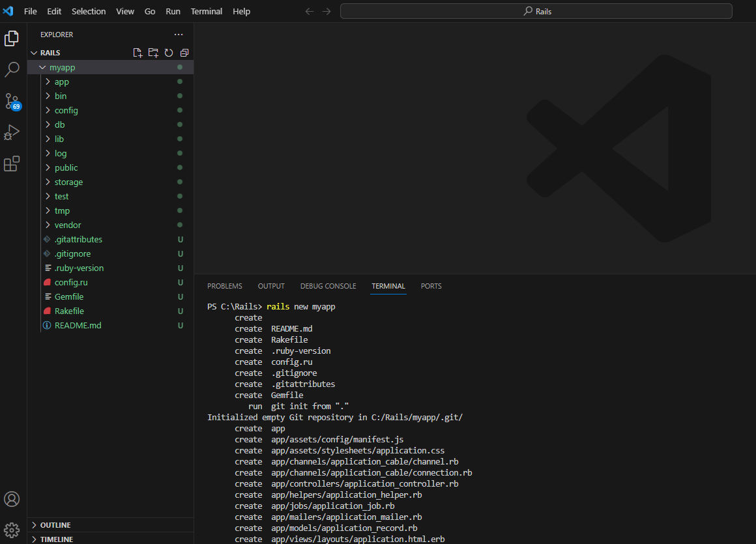Image resolution: width=756 pixels, height=544 pixels.
Task: Expand the log folder
Action: [x=48, y=153]
